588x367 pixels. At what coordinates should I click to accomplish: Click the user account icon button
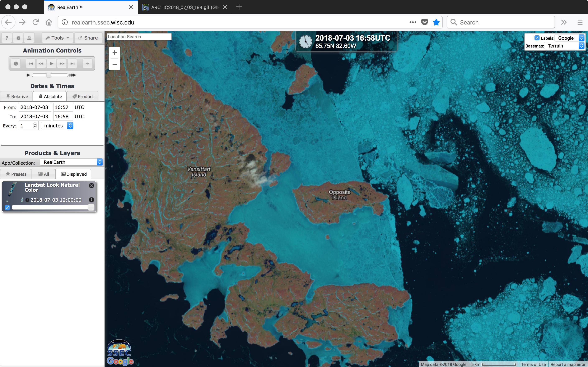click(x=29, y=38)
